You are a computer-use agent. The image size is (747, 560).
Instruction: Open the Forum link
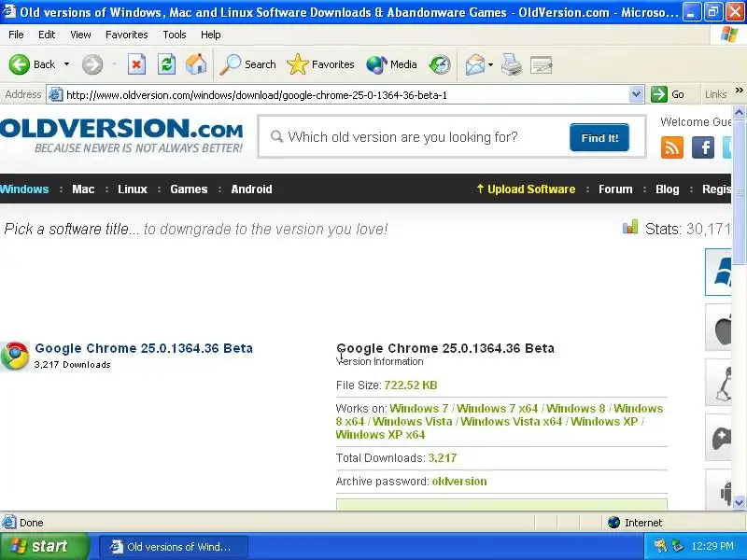(615, 189)
